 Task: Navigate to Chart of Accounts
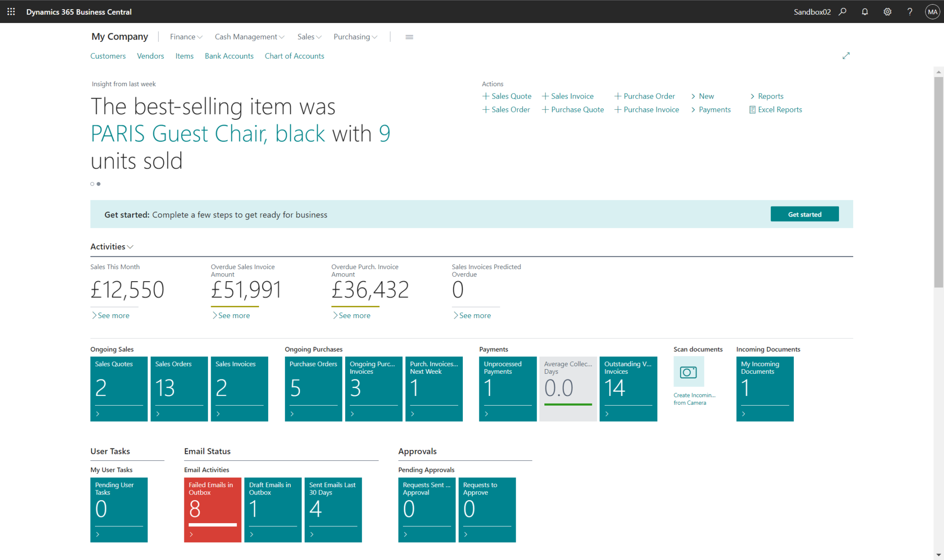pyautogui.click(x=294, y=56)
